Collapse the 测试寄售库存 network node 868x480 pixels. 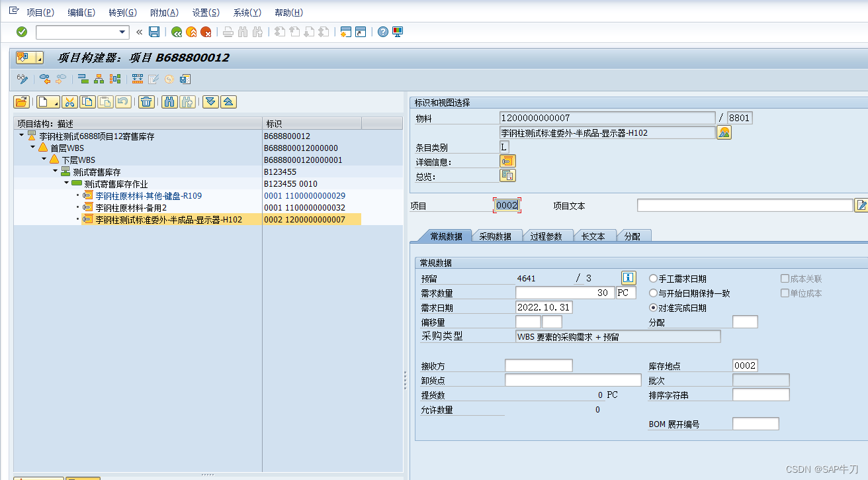[56, 171]
